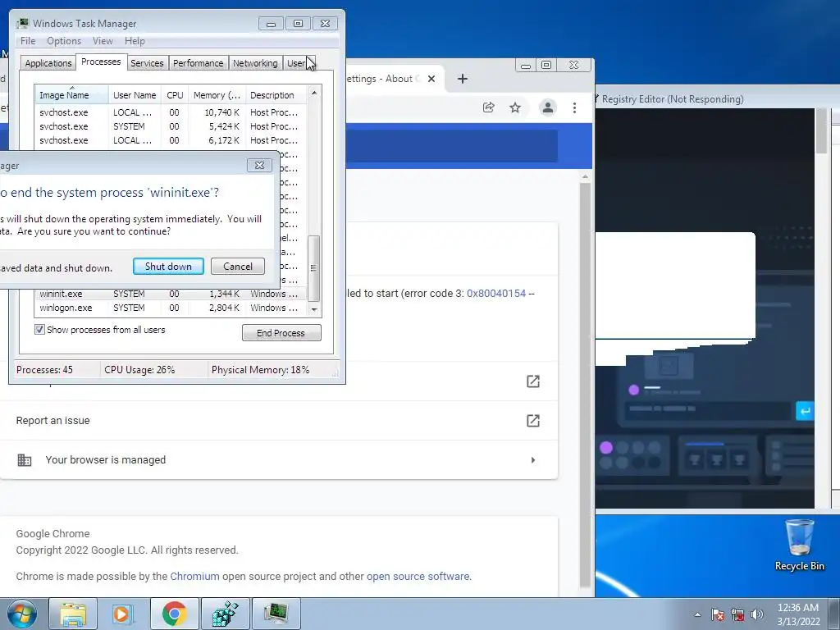Click process list scroll up arrow

point(314,93)
